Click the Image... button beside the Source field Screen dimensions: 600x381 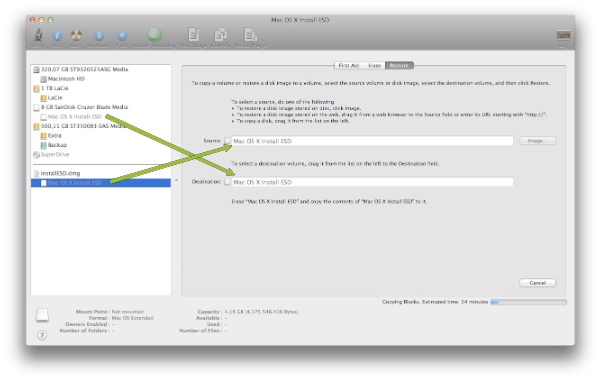coord(537,141)
